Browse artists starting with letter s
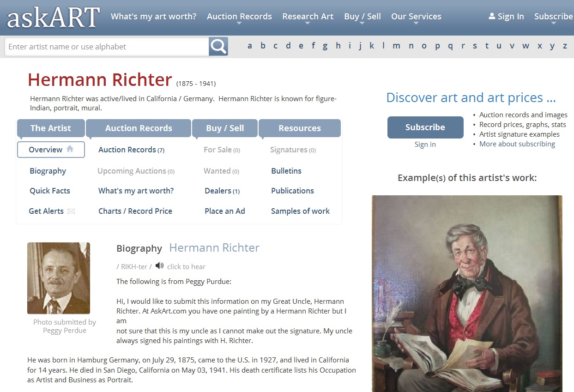Viewport: 574px width, 392px height. pyautogui.click(x=475, y=46)
